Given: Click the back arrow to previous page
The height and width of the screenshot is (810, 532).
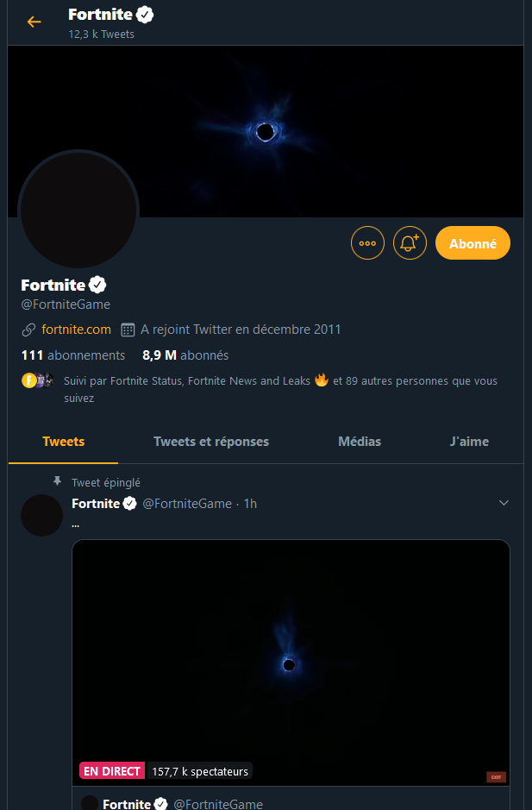Looking at the screenshot, I should (x=34, y=22).
